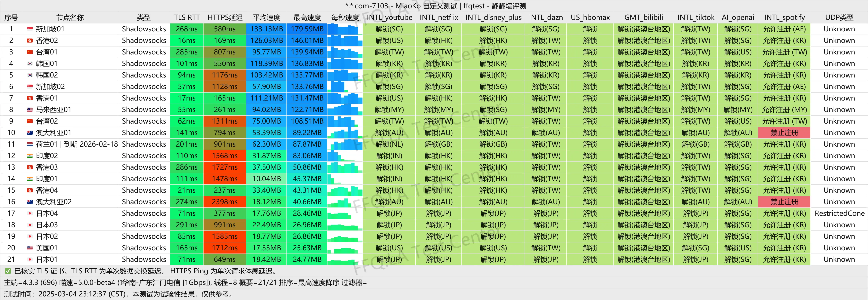Click the US_hbomax column header
This screenshot has height=300, width=868.
coord(590,17)
